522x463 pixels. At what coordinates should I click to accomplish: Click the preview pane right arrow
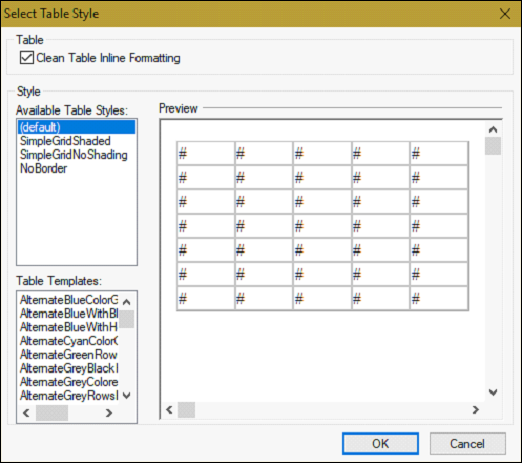[476, 410]
